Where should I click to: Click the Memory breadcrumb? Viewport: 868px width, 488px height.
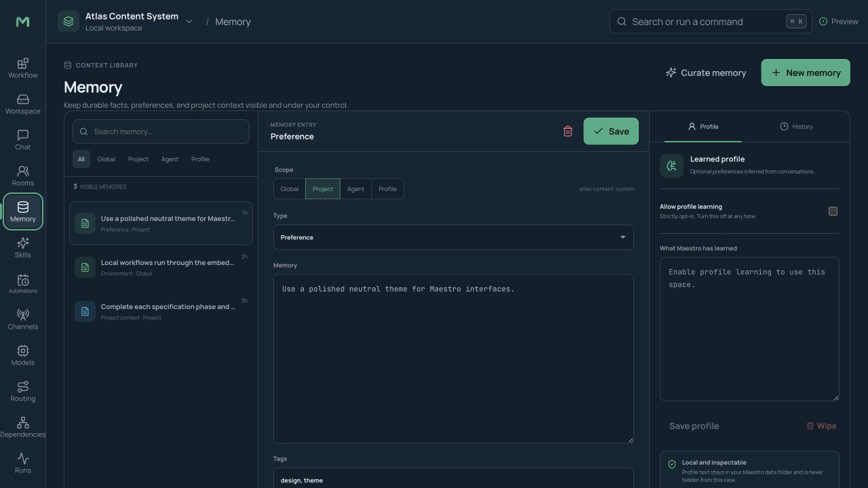tap(233, 22)
